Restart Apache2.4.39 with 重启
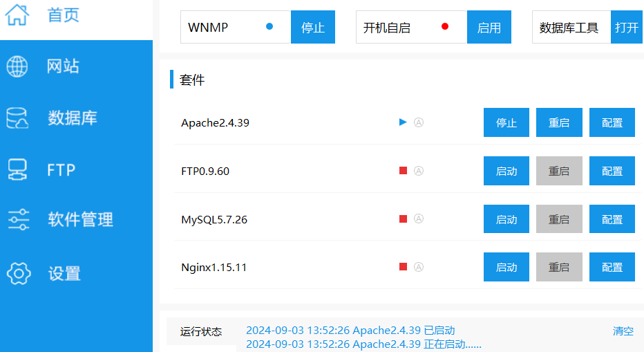The image size is (644, 352). pyautogui.click(x=559, y=122)
